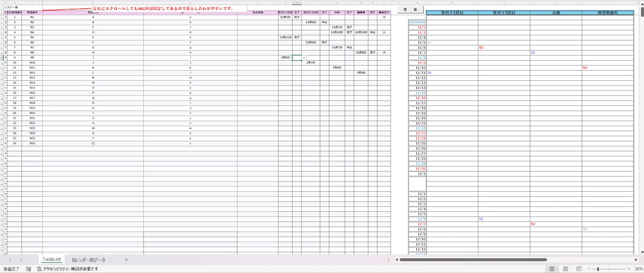The width and height of the screenshot is (644, 273).
Task: Select the 中止 cell in row 2
Action: 324,22
